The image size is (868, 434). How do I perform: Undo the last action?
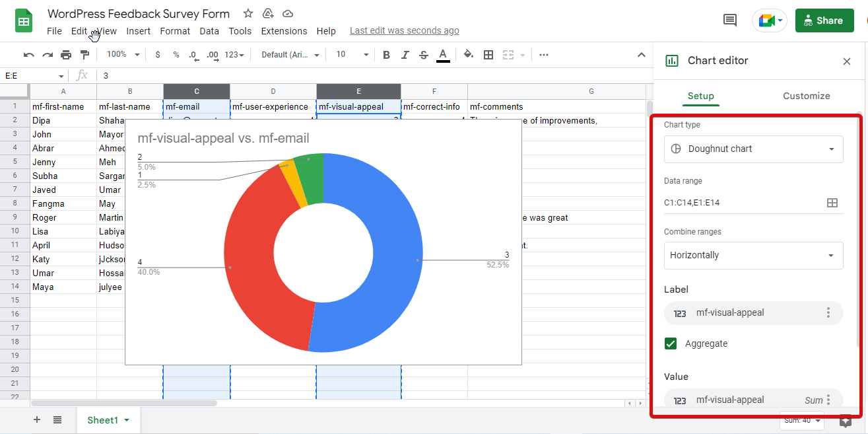[28, 55]
